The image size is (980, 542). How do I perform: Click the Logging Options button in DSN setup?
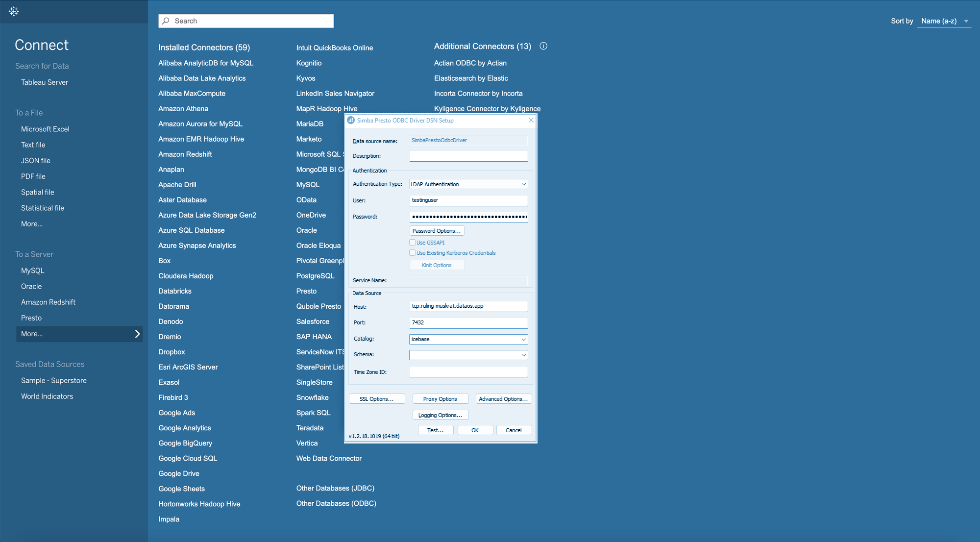pos(441,415)
